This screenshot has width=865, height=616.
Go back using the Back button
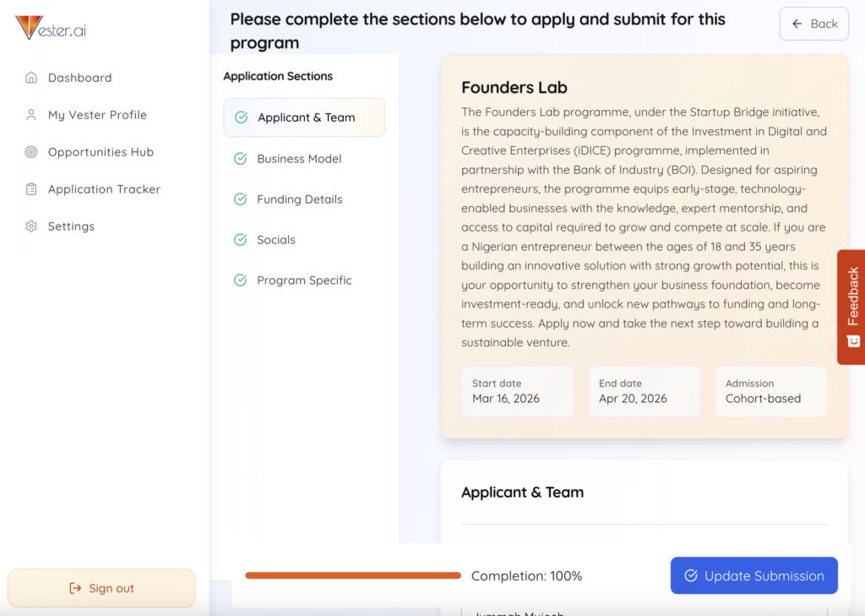[x=813, y=24]
